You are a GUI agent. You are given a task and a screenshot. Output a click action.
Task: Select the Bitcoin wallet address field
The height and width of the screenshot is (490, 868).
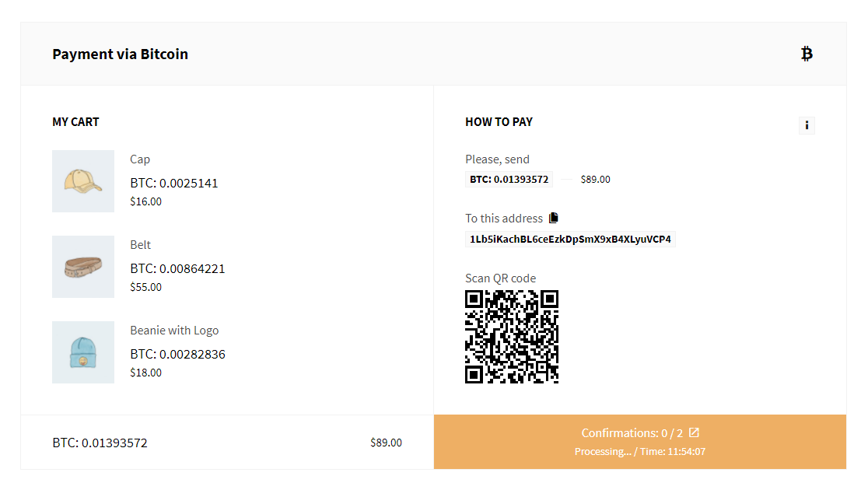[x=570, y=240]
